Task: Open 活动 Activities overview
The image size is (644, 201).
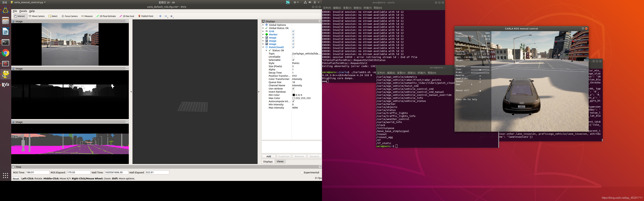Action: point(5,2)
